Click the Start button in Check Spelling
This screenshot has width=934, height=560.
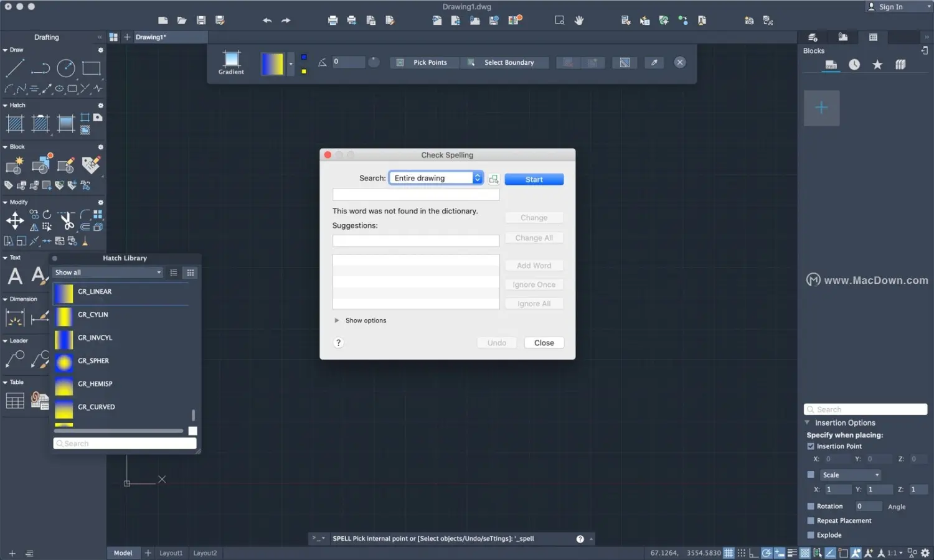pos(534,179)
